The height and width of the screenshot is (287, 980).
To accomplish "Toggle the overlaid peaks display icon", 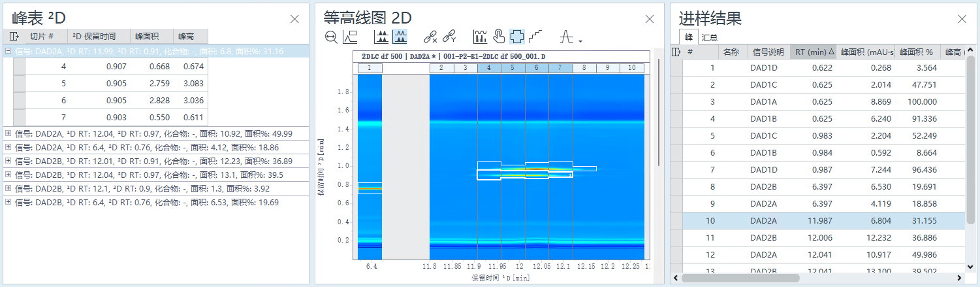I will [x=400, y=37].
